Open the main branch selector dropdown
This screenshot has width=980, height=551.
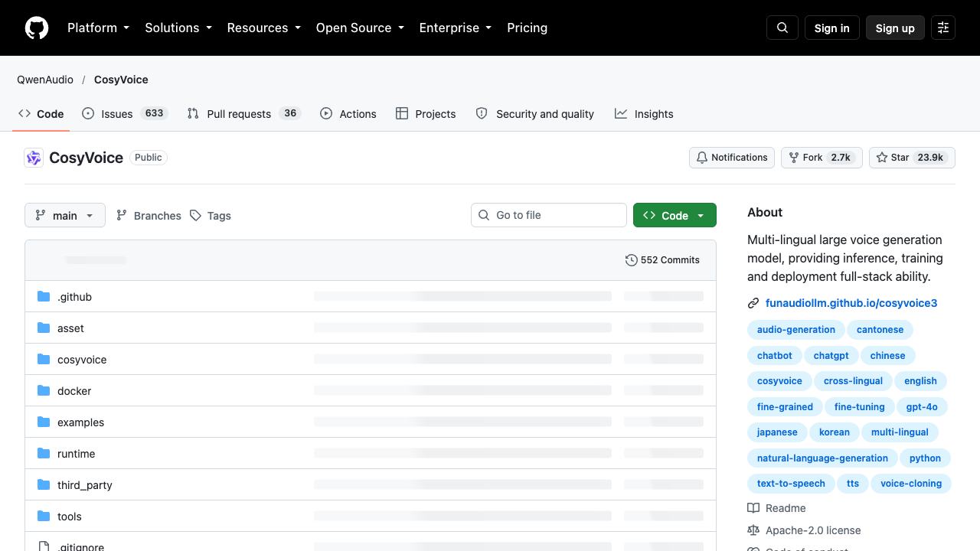click(x=65, y=216)
